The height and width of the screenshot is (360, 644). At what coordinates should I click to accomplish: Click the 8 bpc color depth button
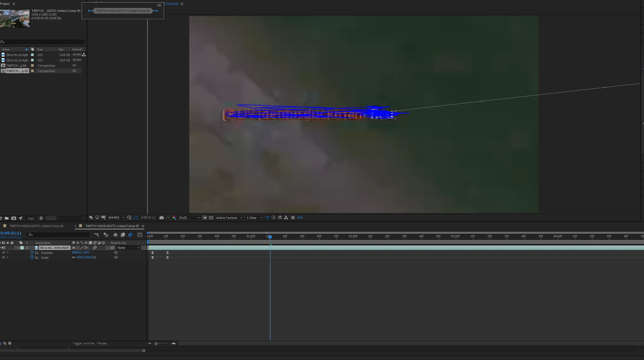(x=31, y=218)
